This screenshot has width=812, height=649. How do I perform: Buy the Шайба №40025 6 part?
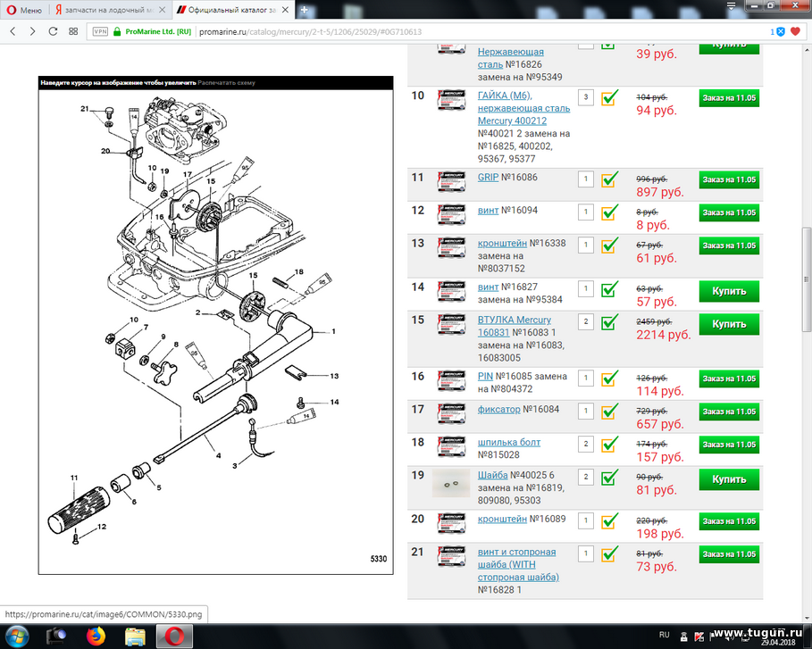click(729, 479)
